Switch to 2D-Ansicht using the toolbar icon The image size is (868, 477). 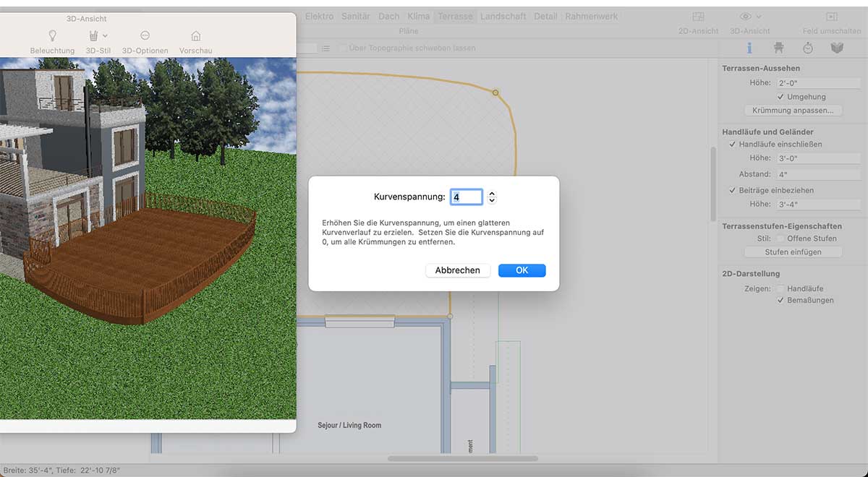698,17
